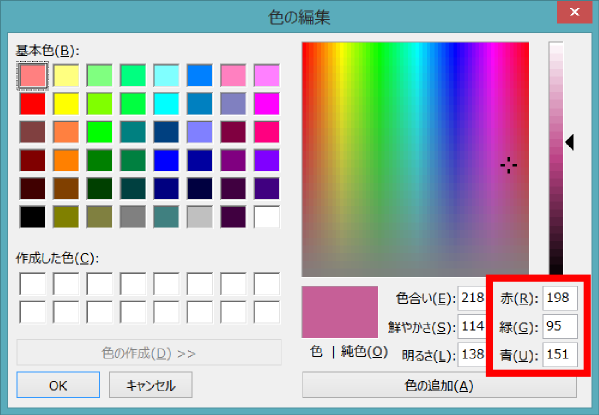This screenshot has height=415, width=599.
Task: Click the 青(U) blue value field
Action: click(x=560, y=355)
